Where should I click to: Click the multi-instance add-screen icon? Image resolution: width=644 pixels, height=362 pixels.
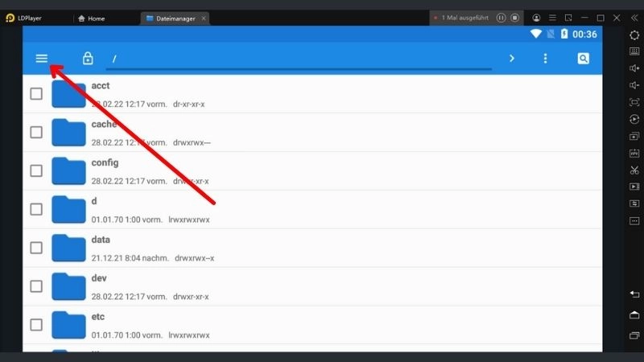[x=634, y=136]
